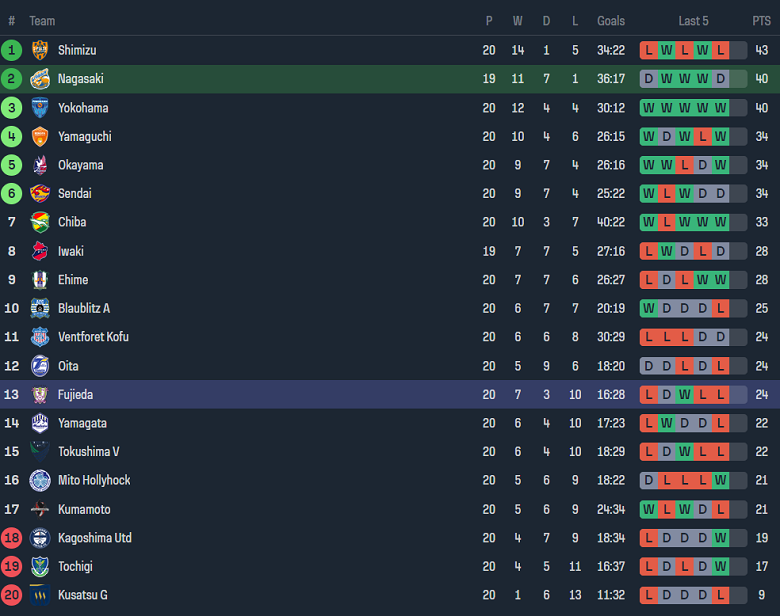Sort the table by PTS column
The width and height of the screenshot is (780, 616).
(x=761, y=21)
